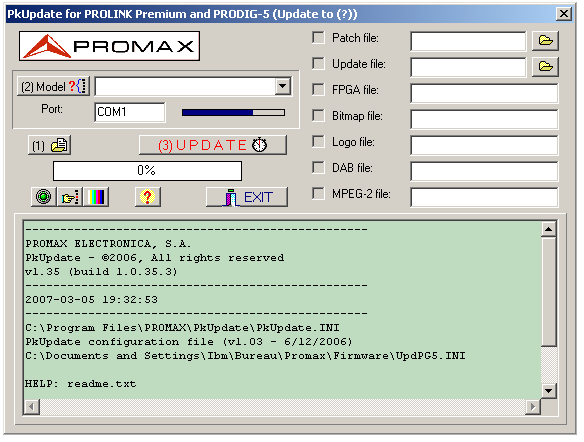The width and height of the screenshot is (584, 442).
Task: Open help via yellow question mark icon
Action: point(147,197)
